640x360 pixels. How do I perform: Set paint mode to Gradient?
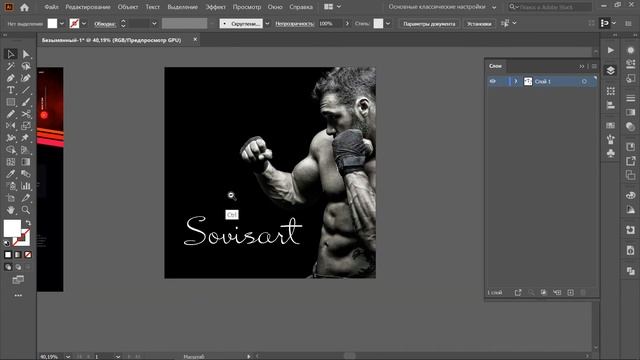[18, 255]
